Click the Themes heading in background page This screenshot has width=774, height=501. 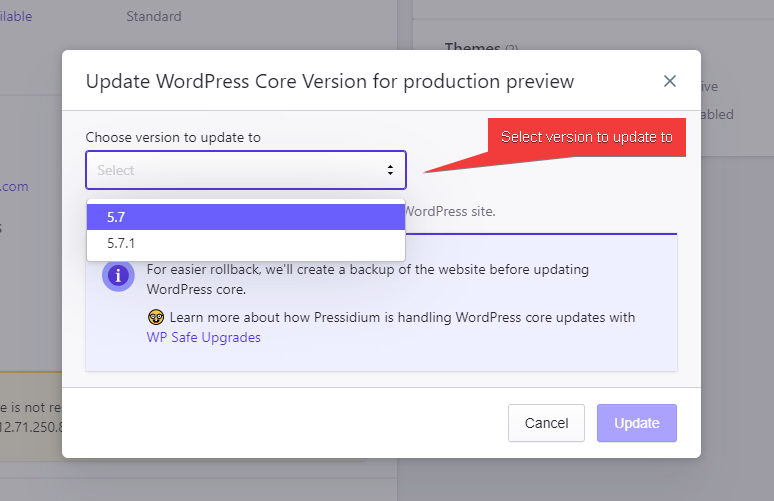[x=472, y=47]
